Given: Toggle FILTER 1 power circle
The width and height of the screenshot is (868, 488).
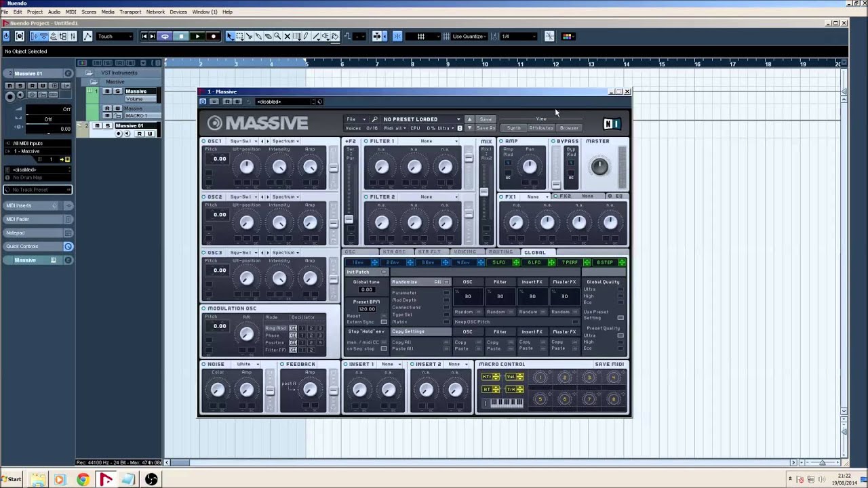Looking at the screenshot, I should coord(366,141).
